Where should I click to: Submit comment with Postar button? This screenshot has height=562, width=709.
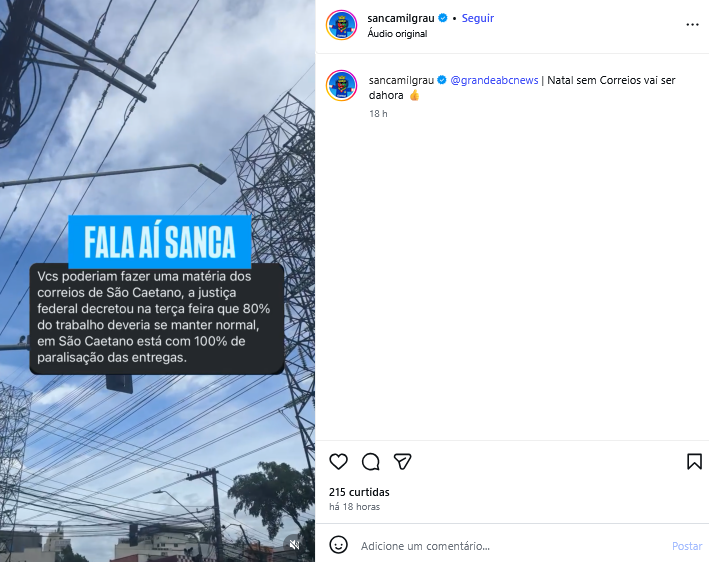point(687,546)
